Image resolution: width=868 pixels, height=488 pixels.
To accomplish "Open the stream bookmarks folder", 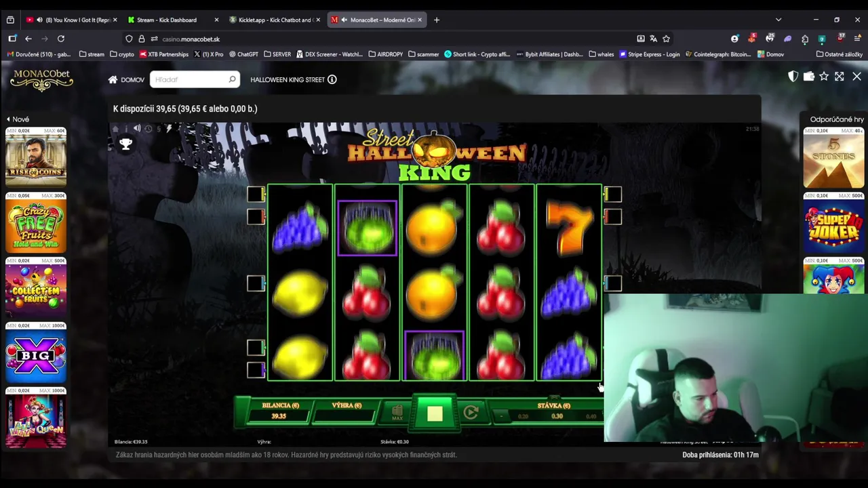I will (x=92, y=54).
